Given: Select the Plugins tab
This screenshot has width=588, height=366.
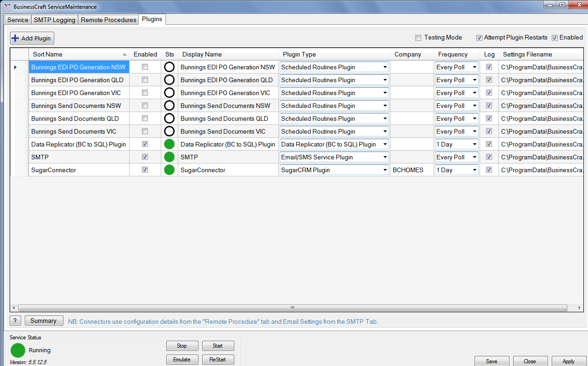Looking at the screenshot, I should (152, 19).
